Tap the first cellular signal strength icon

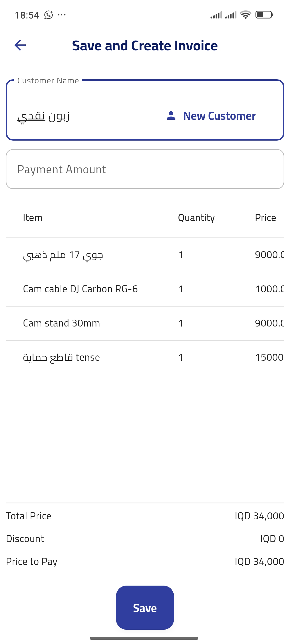click(x=216, y=15)
